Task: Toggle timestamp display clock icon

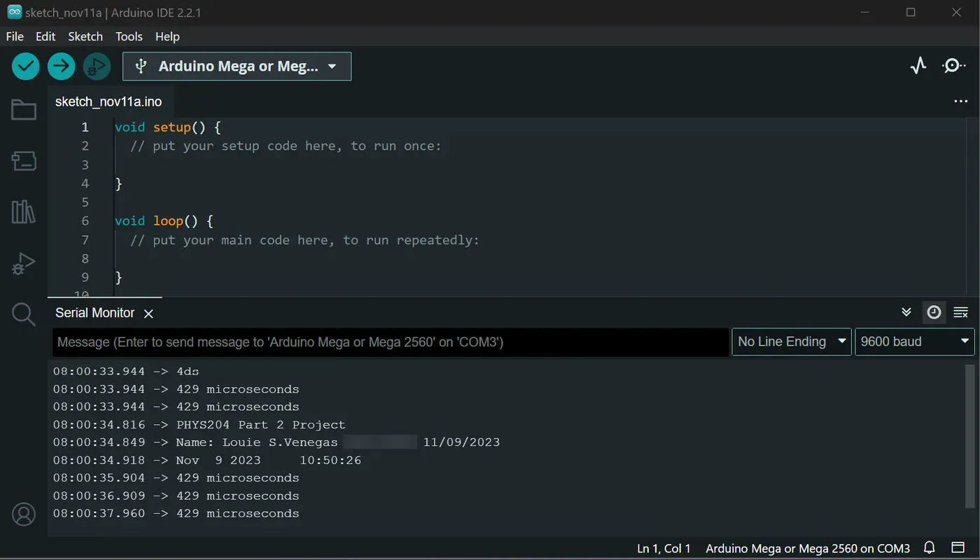Action: coord(934,312)
